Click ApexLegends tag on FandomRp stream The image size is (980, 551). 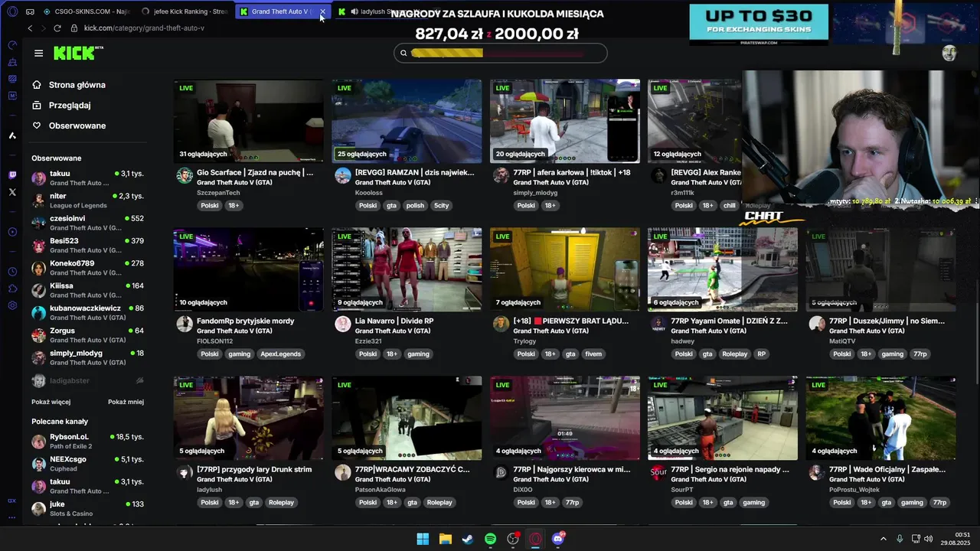(280, 354)
